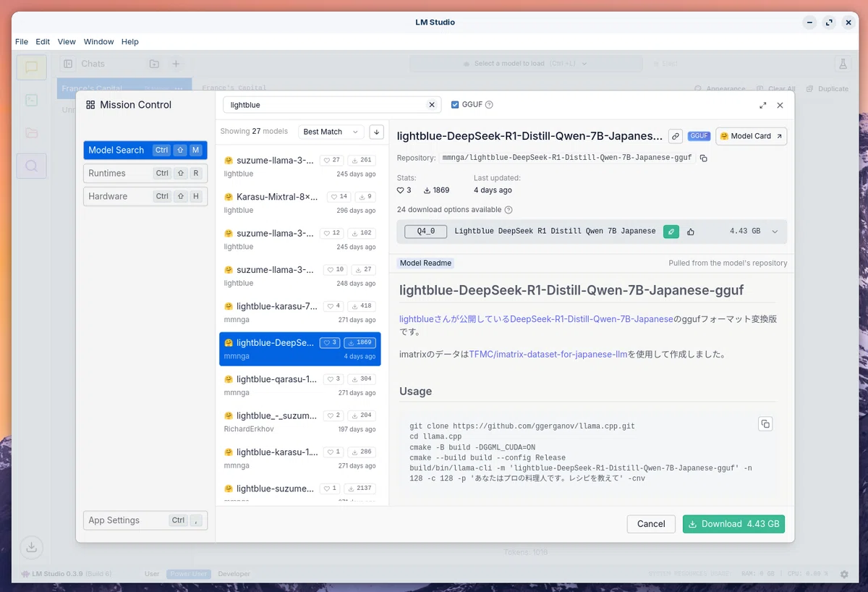Select lightblue-karasu-7 model with 418 downloads
The height and width of the screenshot is (592, 868).
pyautogui.click(x=300, y=313)
